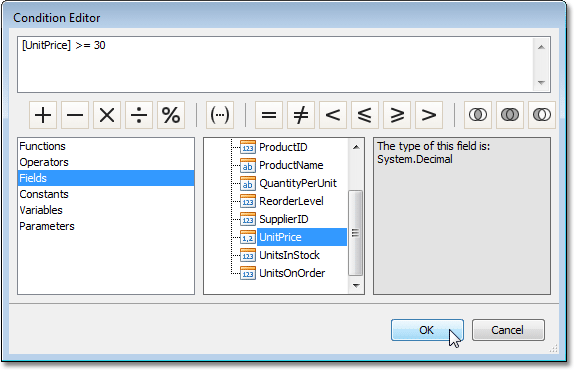The width and height of the screenshot is (574, 370).
Task: Insert the logical NOT operator (last circles icon)
Action: 542,115
